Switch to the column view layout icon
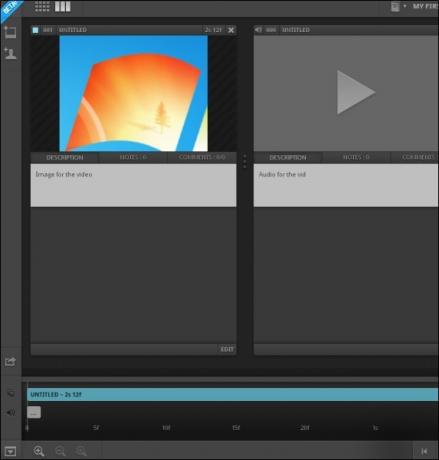 [x=63, y=6]
